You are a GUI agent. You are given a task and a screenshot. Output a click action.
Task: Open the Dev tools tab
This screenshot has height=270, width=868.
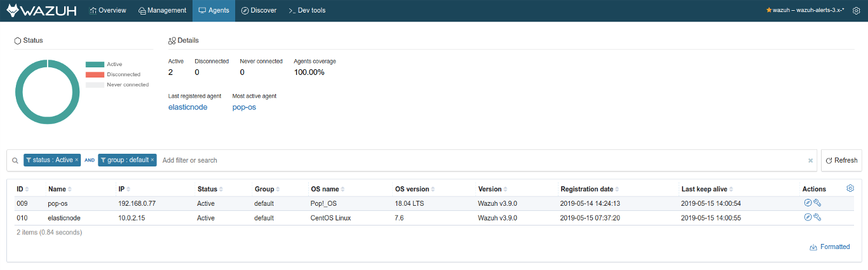307,11
